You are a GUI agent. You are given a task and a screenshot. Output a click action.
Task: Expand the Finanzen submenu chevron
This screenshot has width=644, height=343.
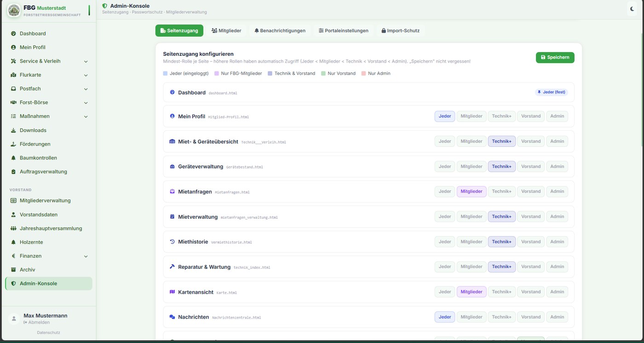86,256
